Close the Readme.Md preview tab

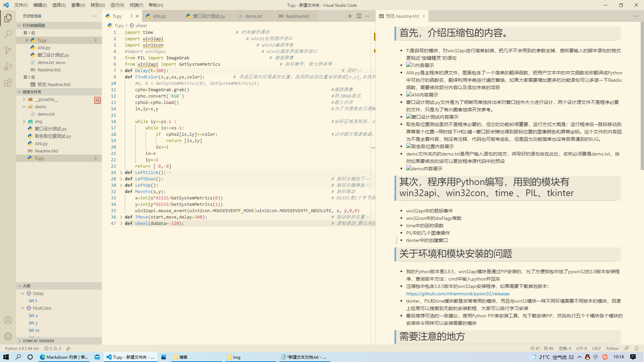pyautogui.click(x=424, y=16)
